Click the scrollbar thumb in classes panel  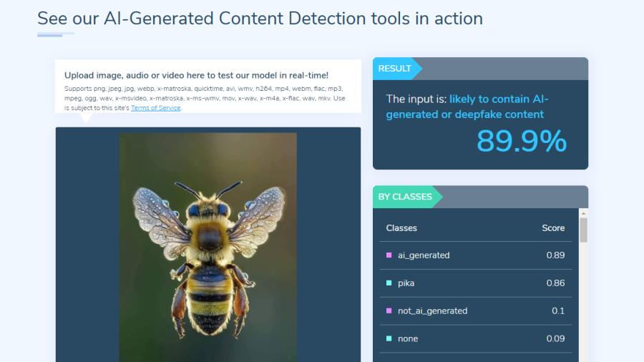point(583,230)
